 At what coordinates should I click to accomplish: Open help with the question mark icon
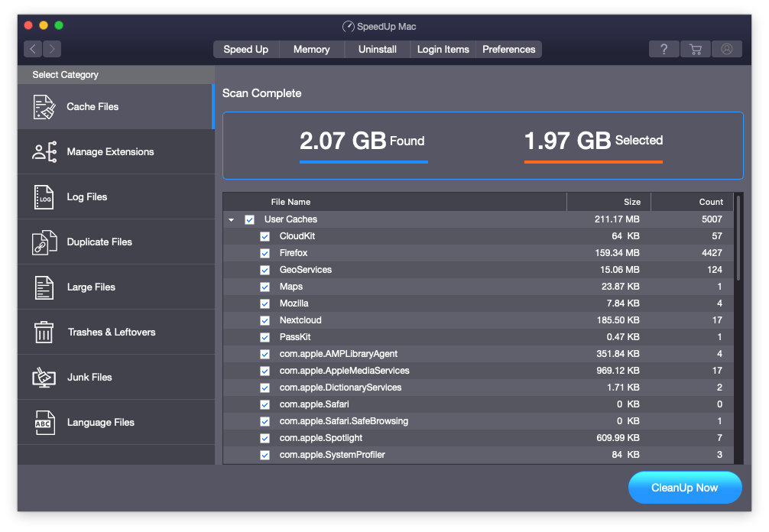(664, 49)
